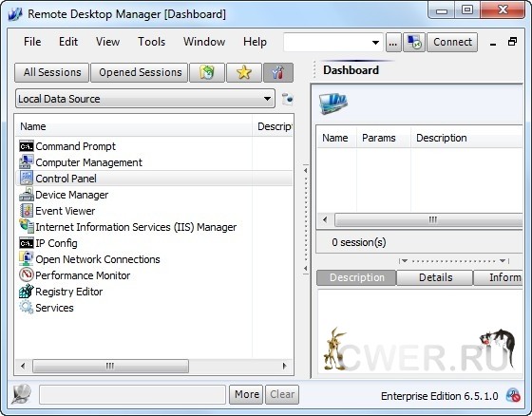The height and width of the screenshot is (416, 532).
Task: Click the status icon beside Enterprise Edition
Action: 513,396
